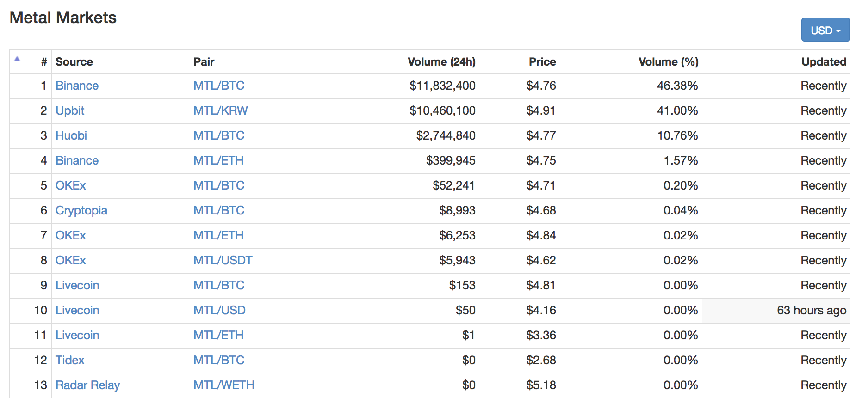Viewport: 868px width, 416px height.
Task: Sort by the # rank column header
Action: [44, 61]
